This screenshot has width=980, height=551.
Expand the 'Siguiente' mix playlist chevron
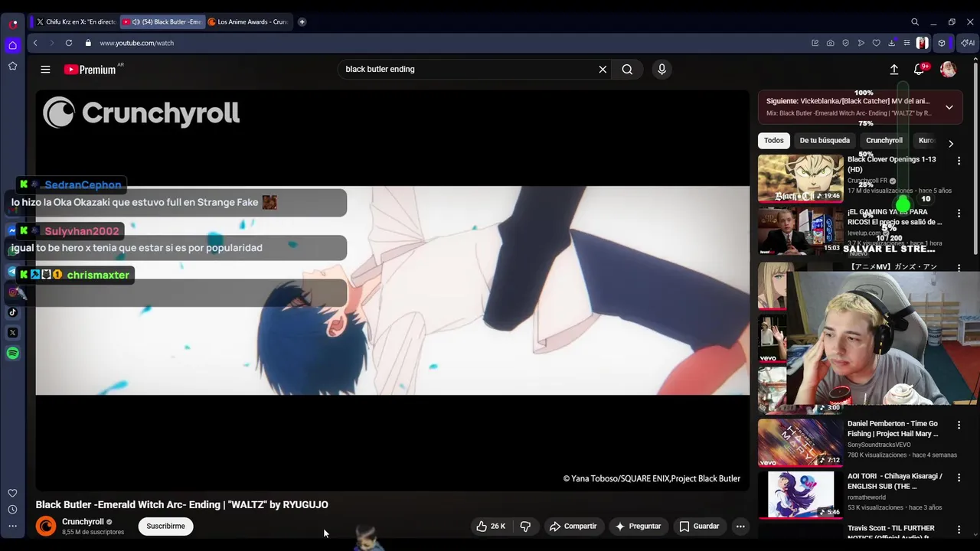(949, 107)
